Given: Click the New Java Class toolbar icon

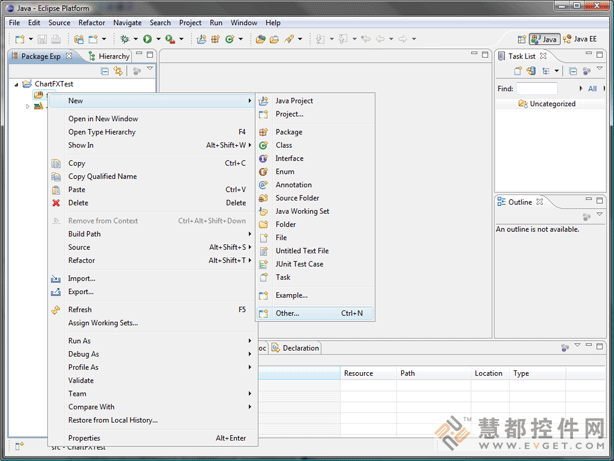Looking at the screenshot, I should [229, 39].
